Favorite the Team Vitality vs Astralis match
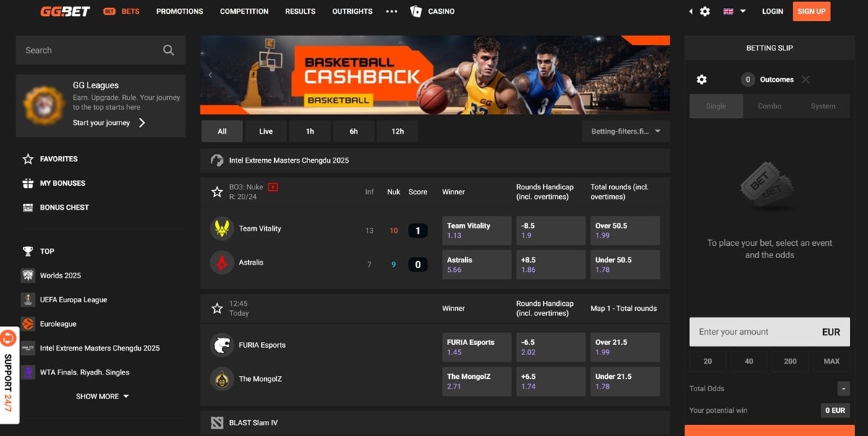This screenshot has height=436, width=868. click(216, 192)
